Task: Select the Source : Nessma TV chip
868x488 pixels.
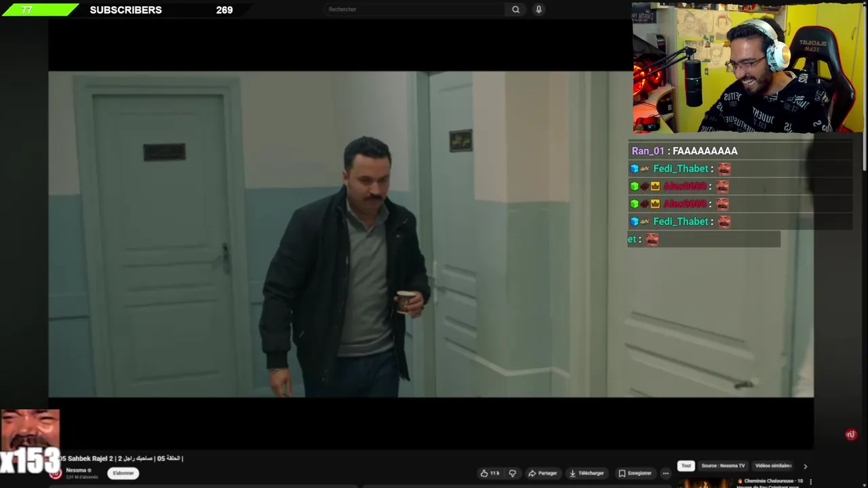Action: coord(723,466)
